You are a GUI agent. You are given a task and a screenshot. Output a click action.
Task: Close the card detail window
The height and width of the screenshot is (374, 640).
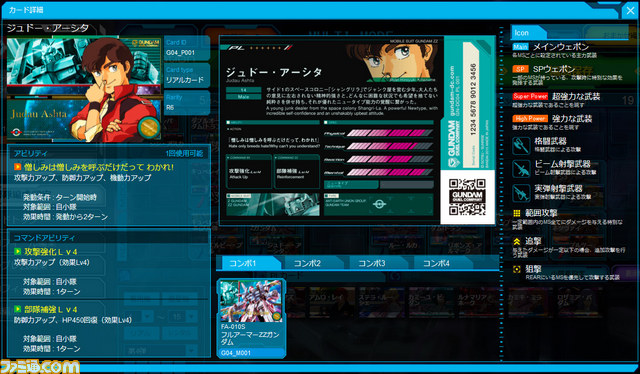(631, 11)
